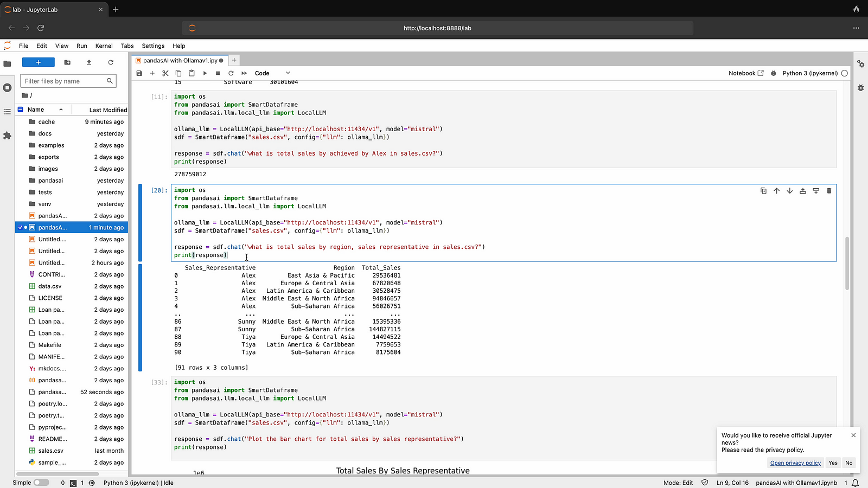The height and width of the screenshot is (488, 868).
Task: Click the Filter files by name field
Action: pos(64,81)
